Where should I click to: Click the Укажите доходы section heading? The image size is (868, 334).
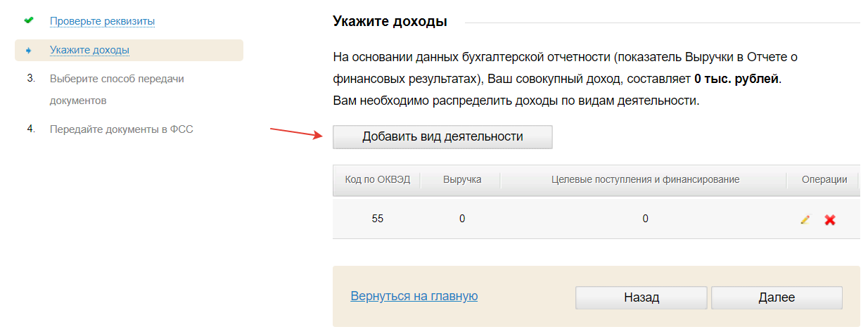(390, 22)
